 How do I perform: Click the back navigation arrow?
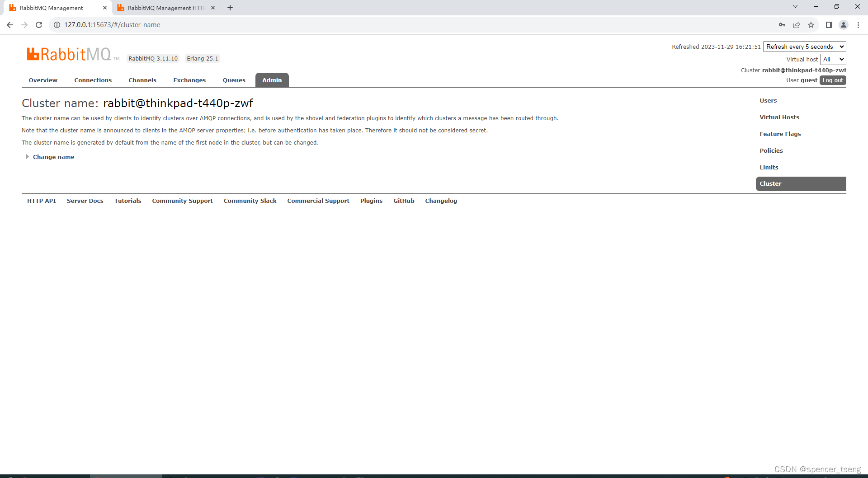[9, 25]
